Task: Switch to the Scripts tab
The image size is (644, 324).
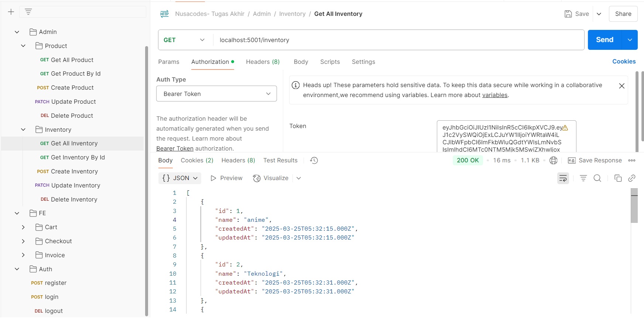Action: (x=330, y=62)
